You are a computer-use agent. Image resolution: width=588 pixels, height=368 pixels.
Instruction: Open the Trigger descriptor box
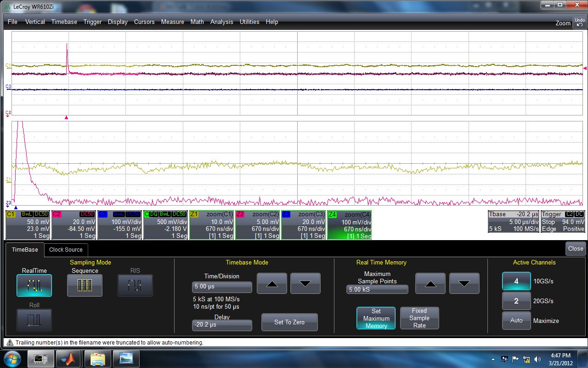(x=563, y=221)
